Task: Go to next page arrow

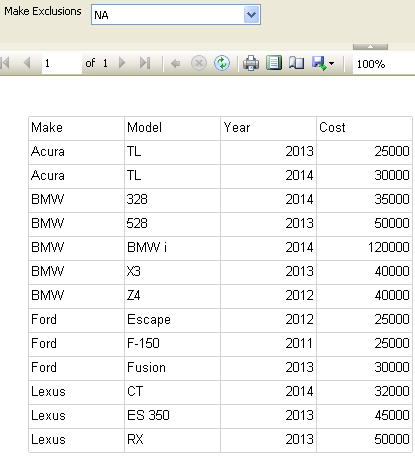Action: click(x=122, y=63)
